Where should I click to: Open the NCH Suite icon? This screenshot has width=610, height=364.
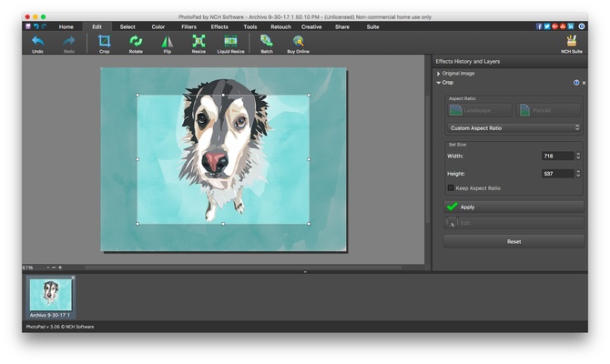tap(572, 44)
